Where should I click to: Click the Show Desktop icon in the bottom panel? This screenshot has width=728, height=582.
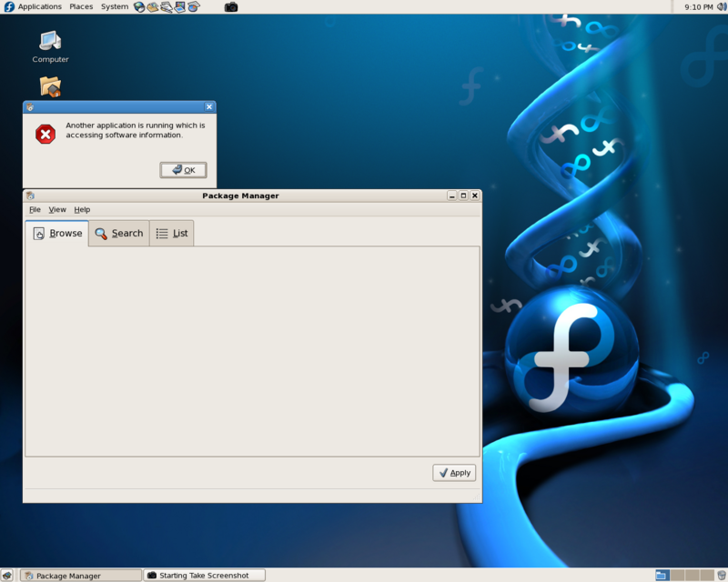[6, 576]
